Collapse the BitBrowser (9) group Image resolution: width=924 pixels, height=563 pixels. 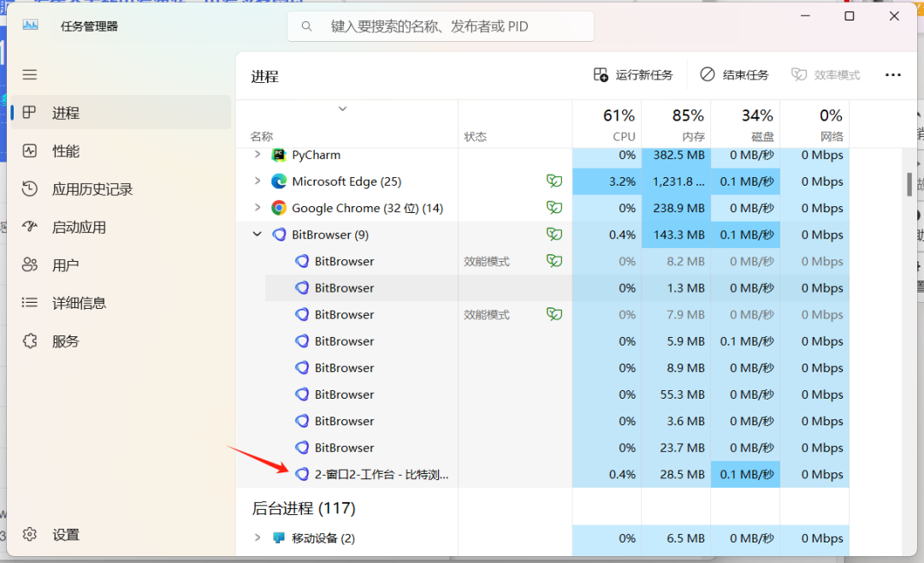(257, 234)
